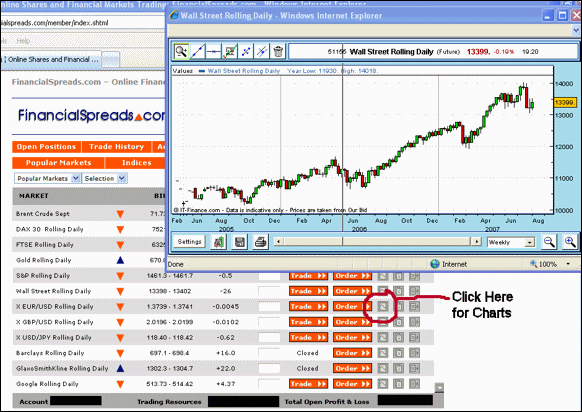582x412 pixels.
Task: Click the markets table scrollbar down arrow
Action: pyautogui.click(x=439, y=388)
